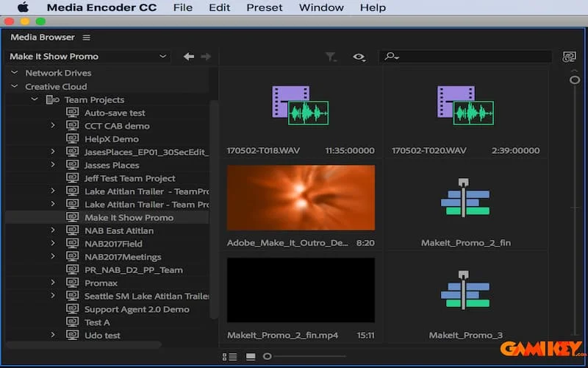Expand the Jasses Places project

click(x=53, y=165)
